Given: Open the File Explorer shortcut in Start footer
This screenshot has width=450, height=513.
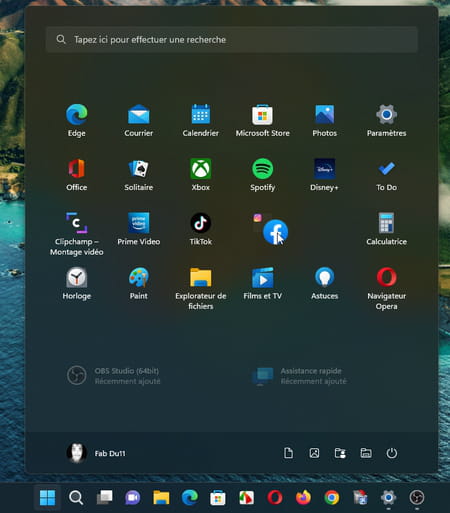Looking at the screenshot, I should [366, 453].
